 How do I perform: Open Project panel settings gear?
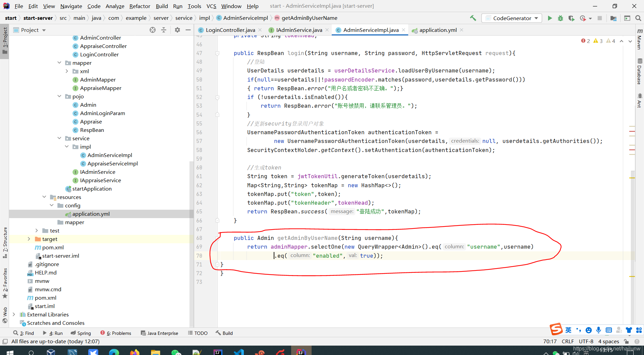[x=177, y=30]
